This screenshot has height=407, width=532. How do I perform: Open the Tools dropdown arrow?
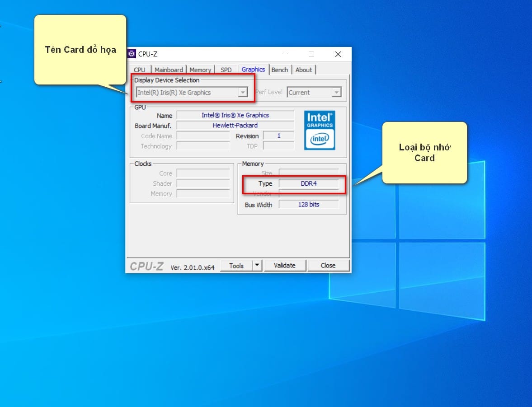pyautogui.click(x=257, y=265)
